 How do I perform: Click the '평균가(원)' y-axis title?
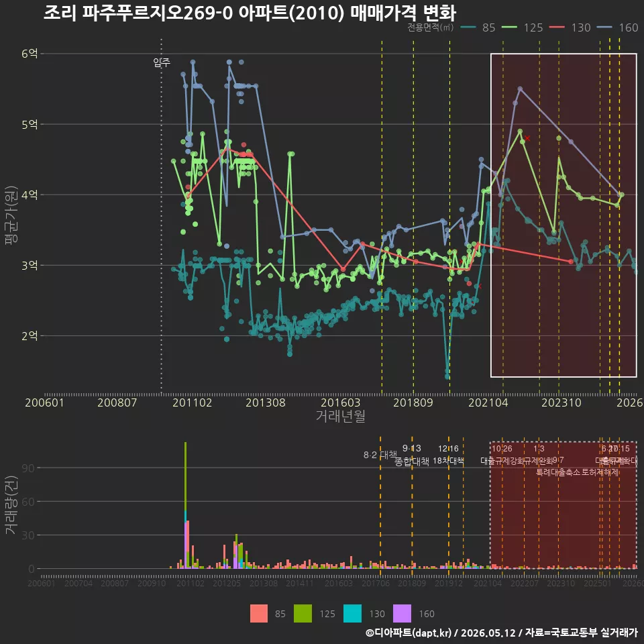11,215
